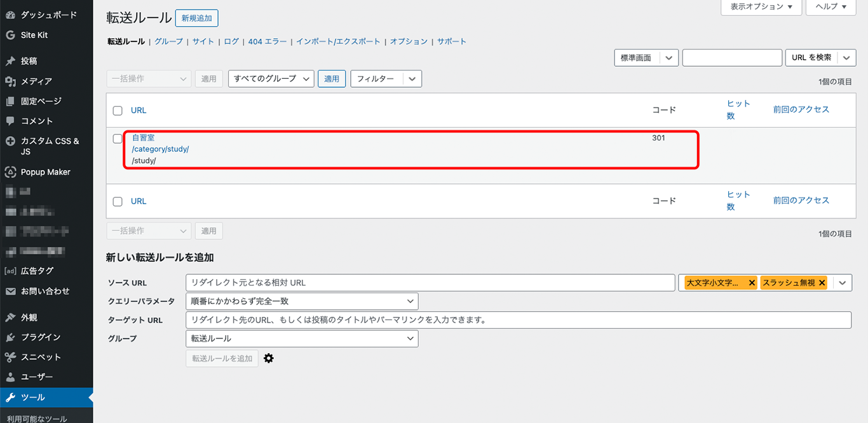
Task: Switch to the 404 エラー tab
Action: (267, 41)
